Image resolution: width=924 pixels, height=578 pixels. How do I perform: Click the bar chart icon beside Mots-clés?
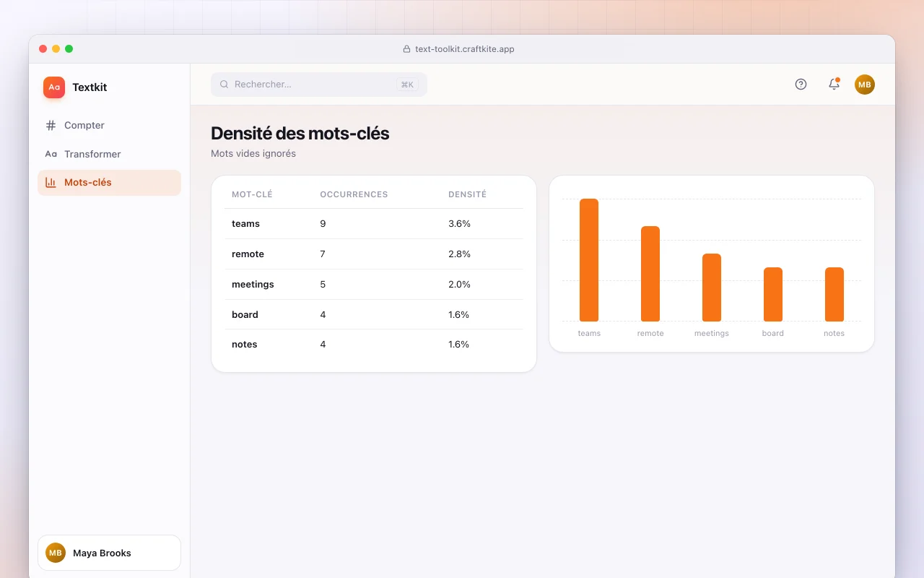coord(51,183)
